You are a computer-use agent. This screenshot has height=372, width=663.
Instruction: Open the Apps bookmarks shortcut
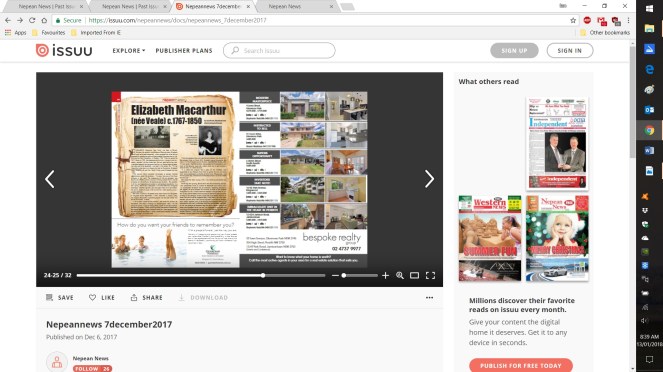click(15, 33)
